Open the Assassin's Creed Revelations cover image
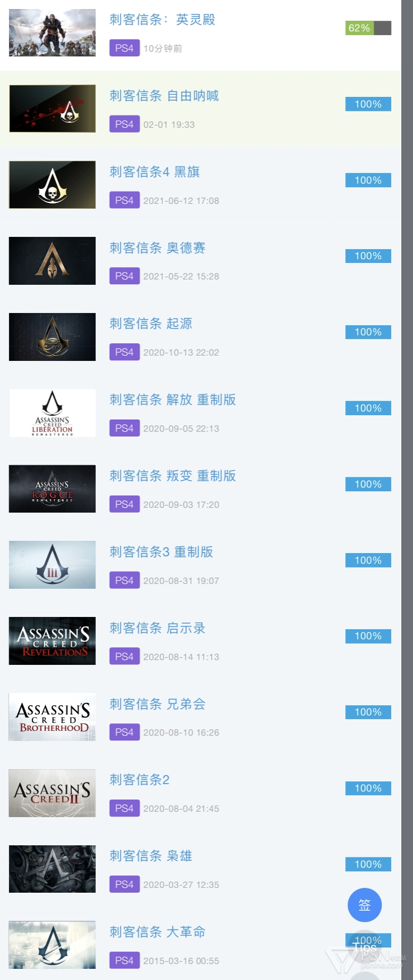The image size is (413, 980). (52, 641)
